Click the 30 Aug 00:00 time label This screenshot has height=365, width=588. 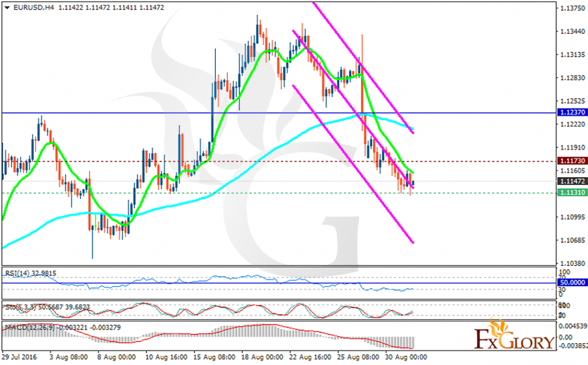[406, 357]
